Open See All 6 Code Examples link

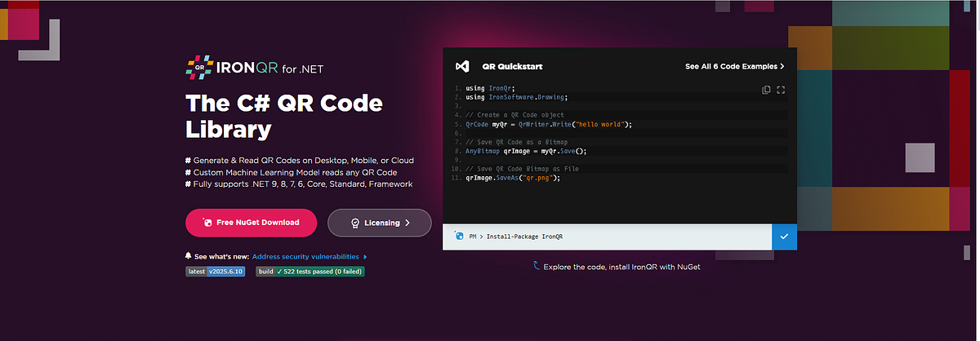(734, 66)
